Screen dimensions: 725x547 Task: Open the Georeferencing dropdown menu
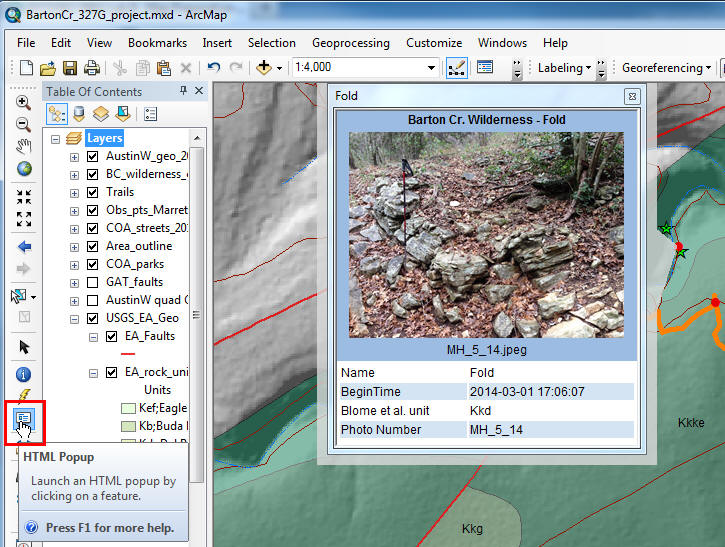(666, 68)
